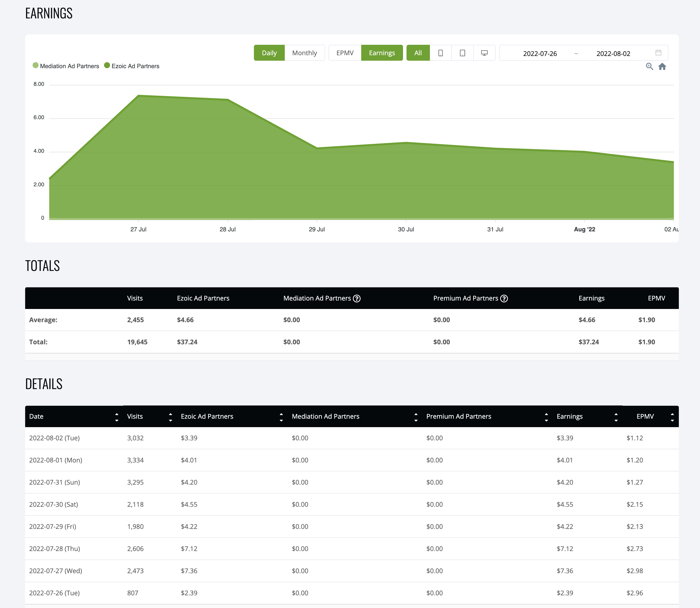The image size is (700, 608).
Task: Sort the details table by Date
Action: pyautogui.click(x=74, y=417)
